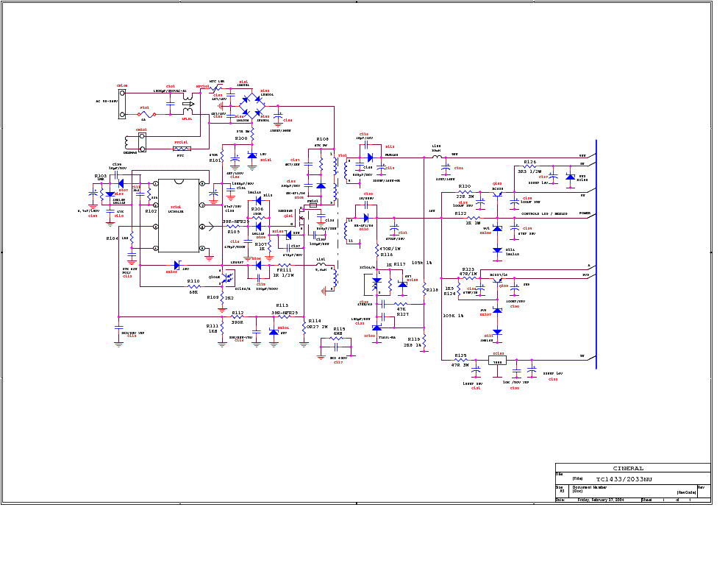The width and height of the screenshot is (728, 563).
Task: Click the optocoupler LED beside R117
Action: (x=377, y=283)
